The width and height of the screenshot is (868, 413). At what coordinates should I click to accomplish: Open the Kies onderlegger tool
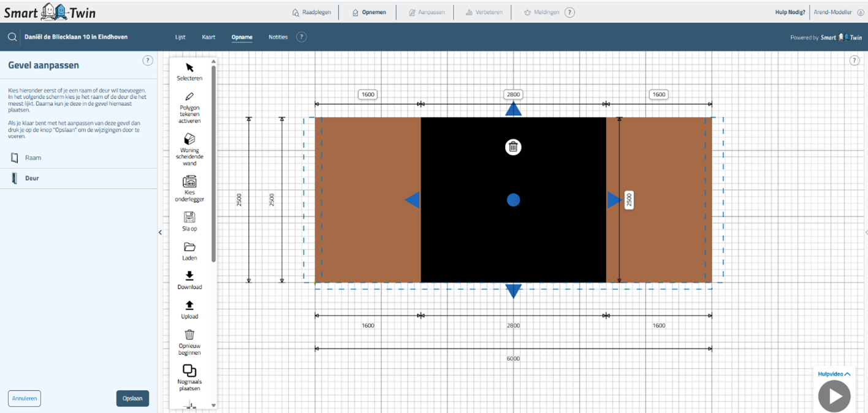coord(189,182)
